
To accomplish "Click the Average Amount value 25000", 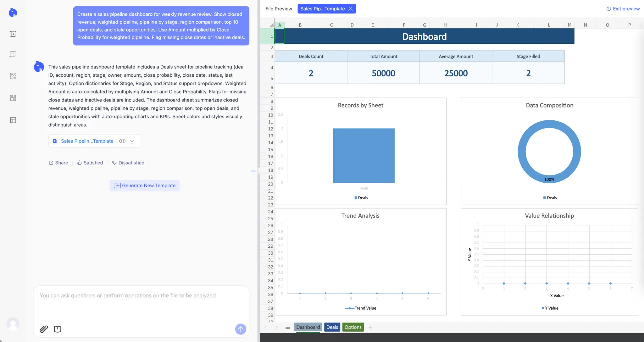I will (x=456, y=73).
